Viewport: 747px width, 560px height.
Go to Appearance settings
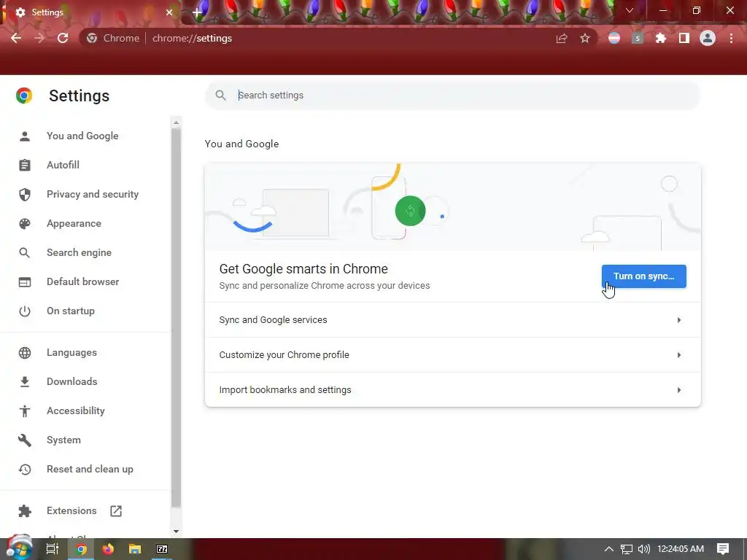74,223
